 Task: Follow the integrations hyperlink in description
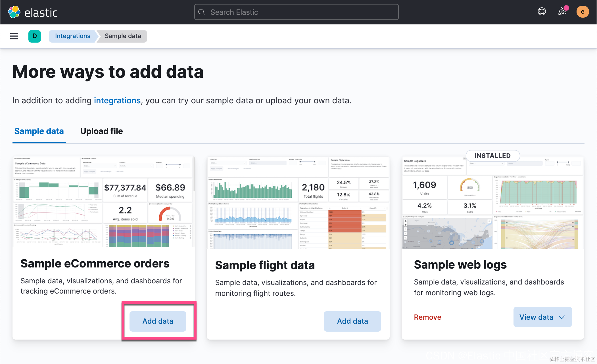tap(117, 101)
